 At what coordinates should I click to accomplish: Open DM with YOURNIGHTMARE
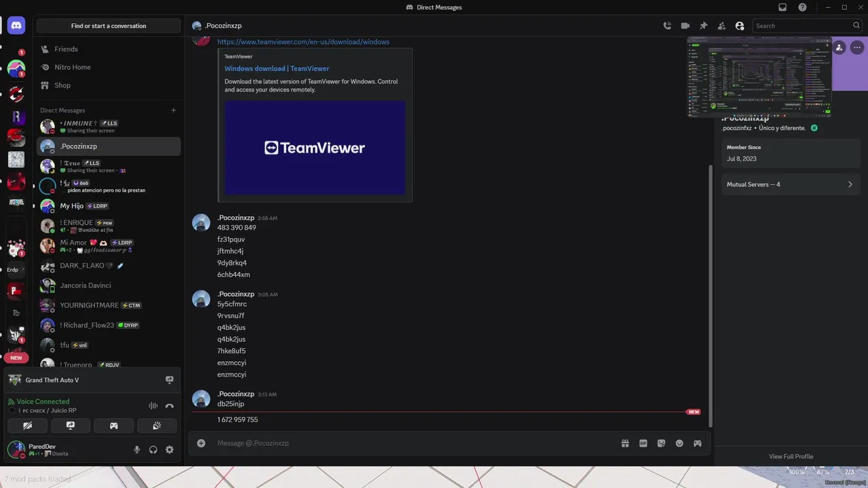click(108, 306)
